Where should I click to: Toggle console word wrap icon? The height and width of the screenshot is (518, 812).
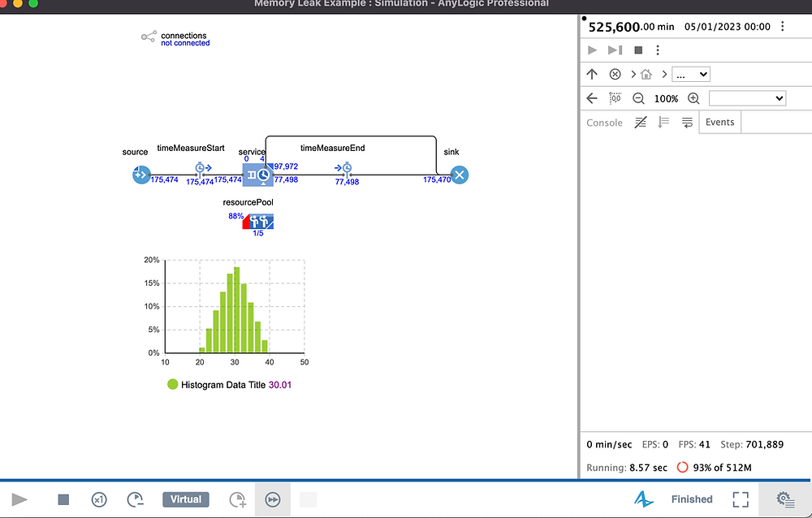(687, 123)
